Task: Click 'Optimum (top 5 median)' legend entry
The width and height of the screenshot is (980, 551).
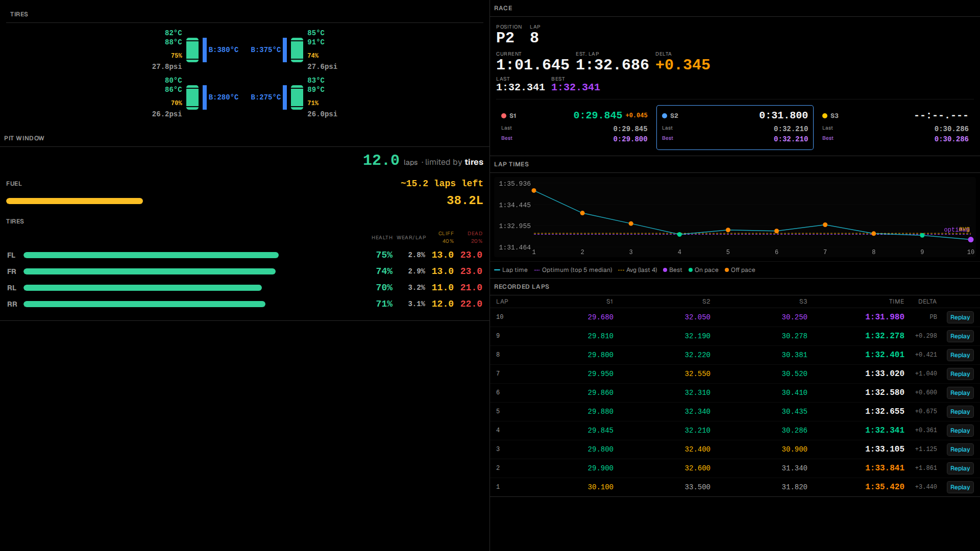Action: pos(573,270)
